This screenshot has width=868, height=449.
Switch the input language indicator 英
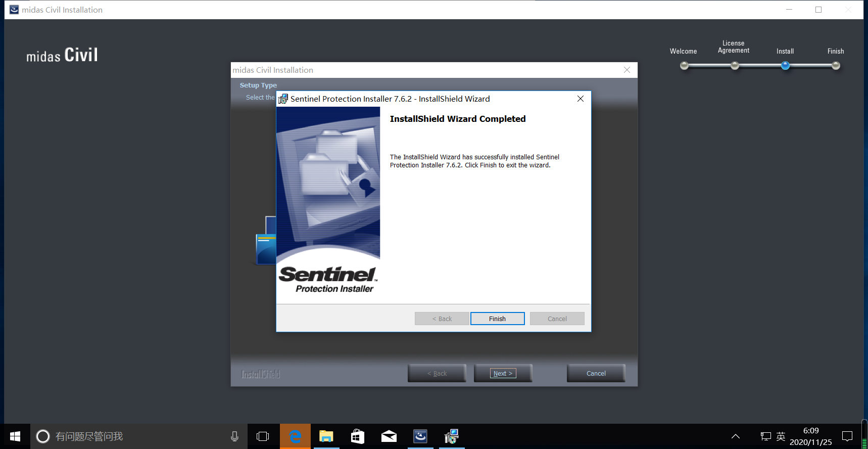pyautogui.click(x=781, y=436)
